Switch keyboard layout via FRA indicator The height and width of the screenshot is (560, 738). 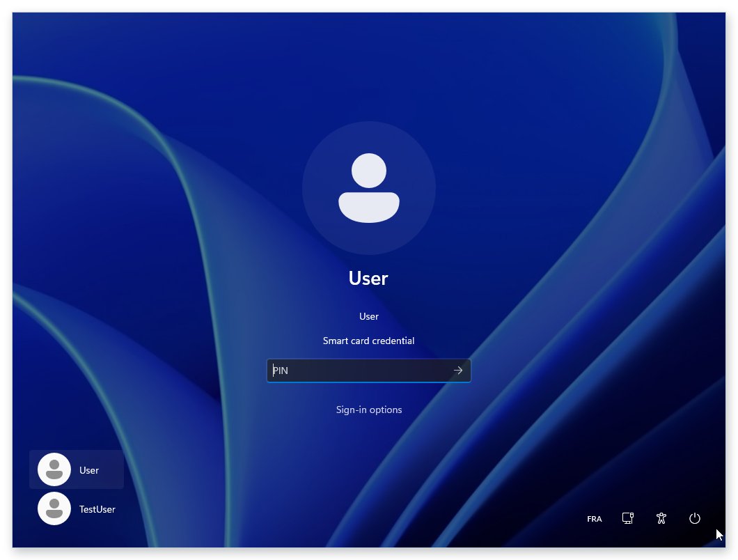coord(594,519)
